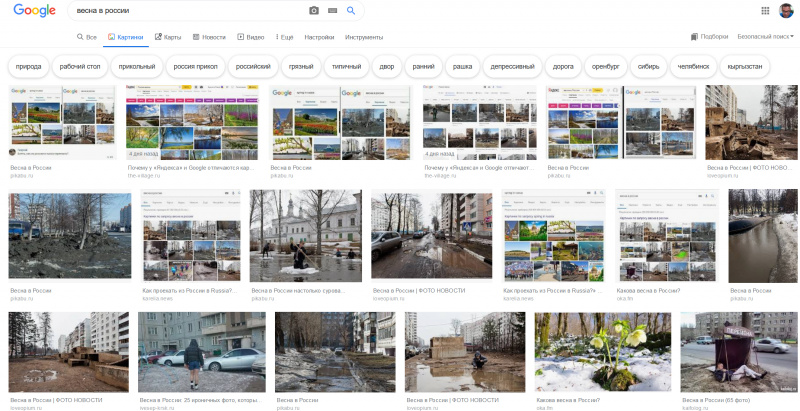Click the magnifier search button
Image resolution: width=800 pixels, height=411 pixels.
pos(351,11)
